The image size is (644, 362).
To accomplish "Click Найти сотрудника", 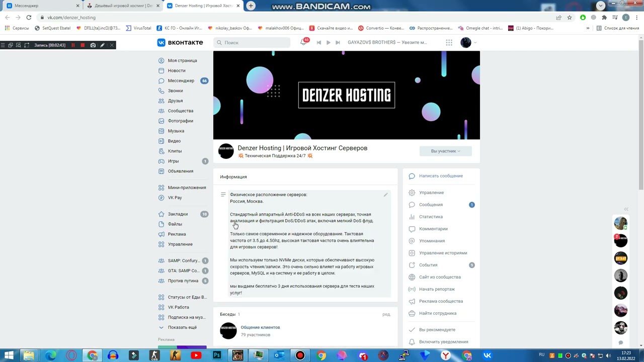I will tap(438, 313).
